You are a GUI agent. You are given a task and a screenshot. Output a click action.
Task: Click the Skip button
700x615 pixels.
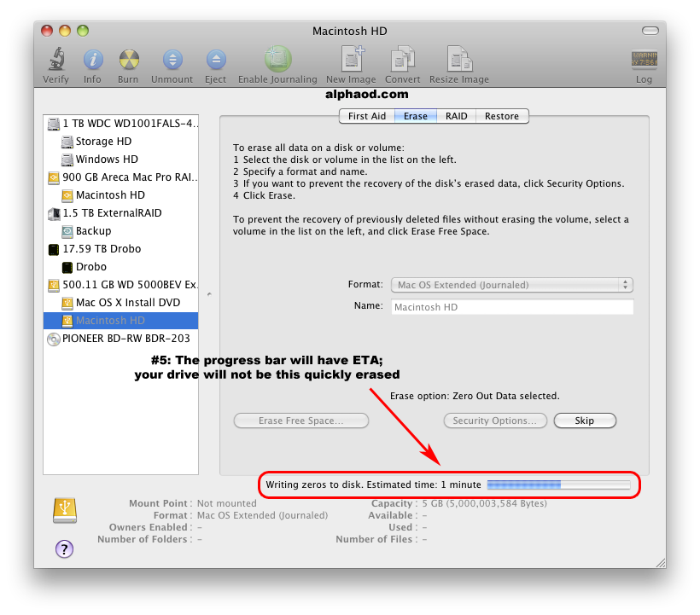point(585,421)
